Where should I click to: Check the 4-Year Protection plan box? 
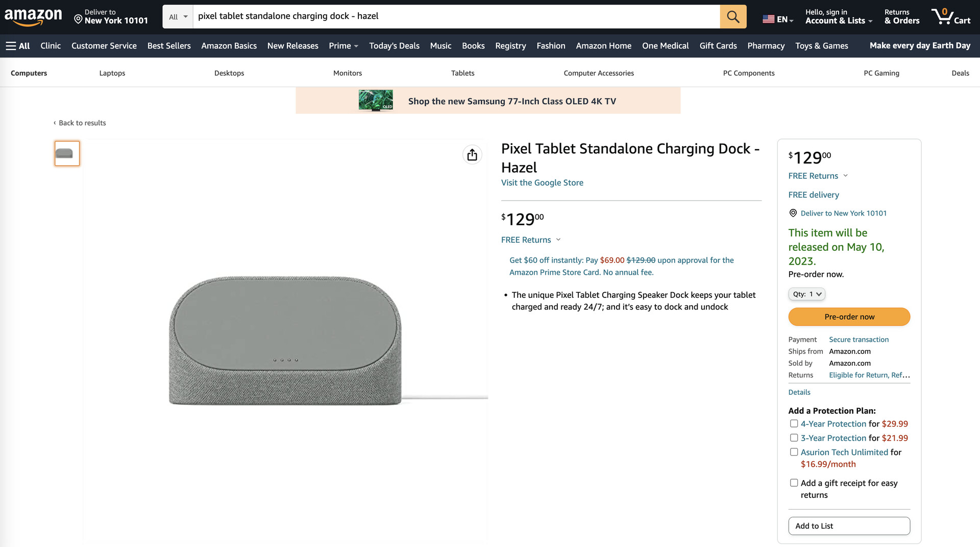coord(794,423)
